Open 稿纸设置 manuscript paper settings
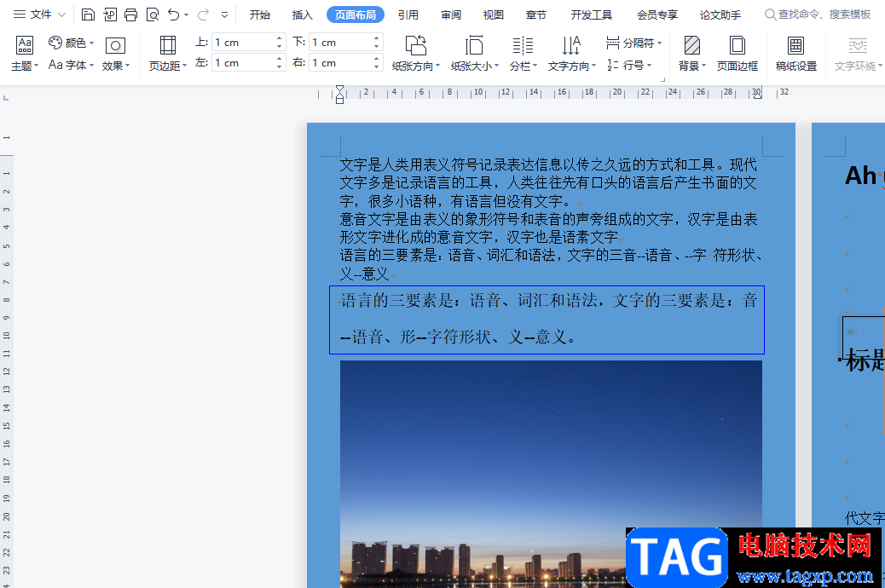The width and height of the screenshot is (885, 588). tap(795, 54)
